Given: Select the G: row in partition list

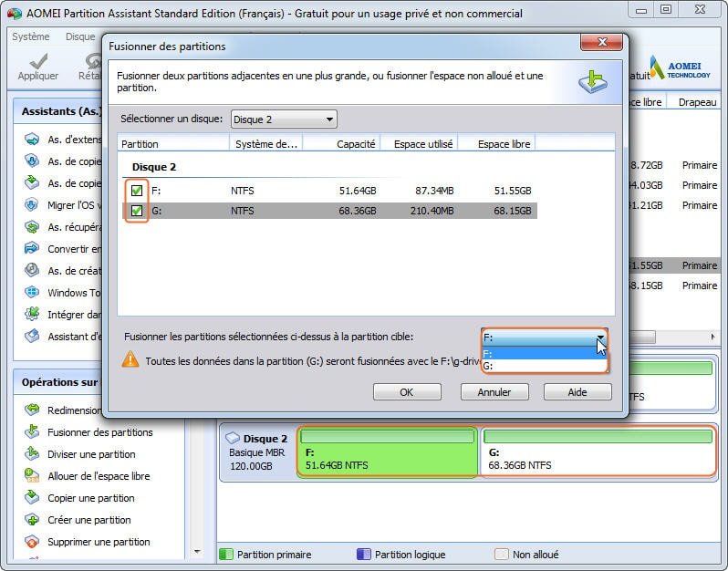Looking at the screenshot, I should [x=329, y=211].
